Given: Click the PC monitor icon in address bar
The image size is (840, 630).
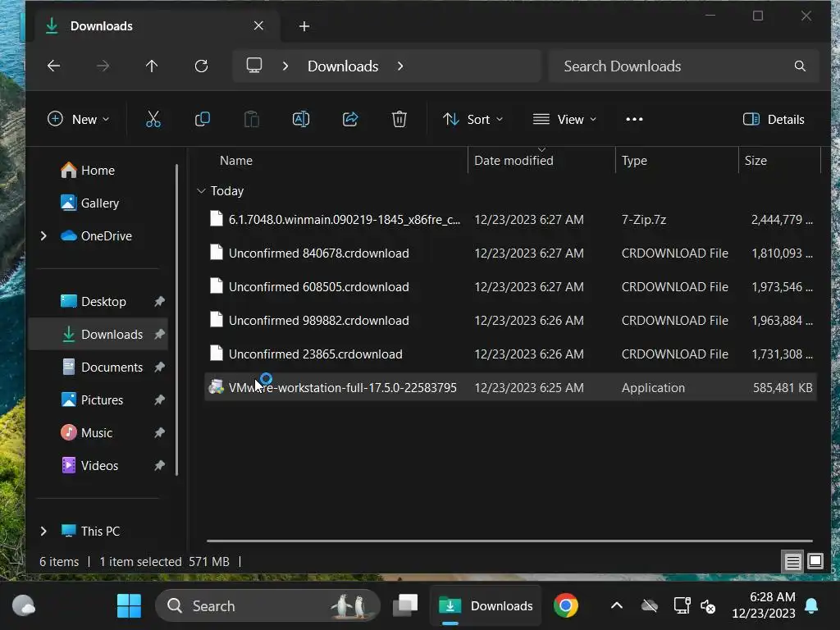Looking at the screenshot, I should pos(254,66).
